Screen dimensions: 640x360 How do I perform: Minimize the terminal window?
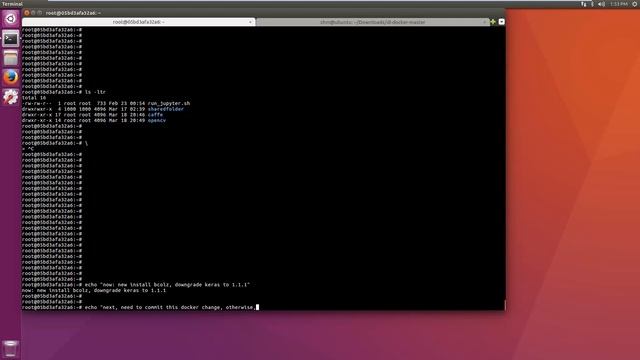33,13
